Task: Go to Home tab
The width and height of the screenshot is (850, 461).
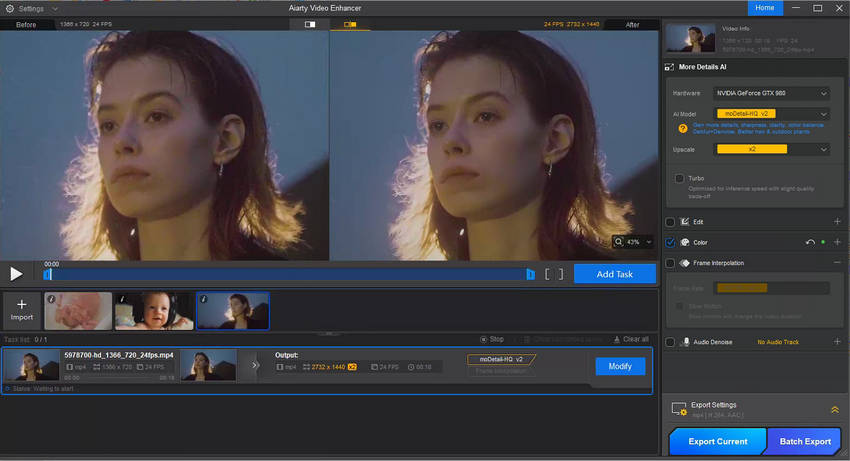Action: [x=765, y=8]
